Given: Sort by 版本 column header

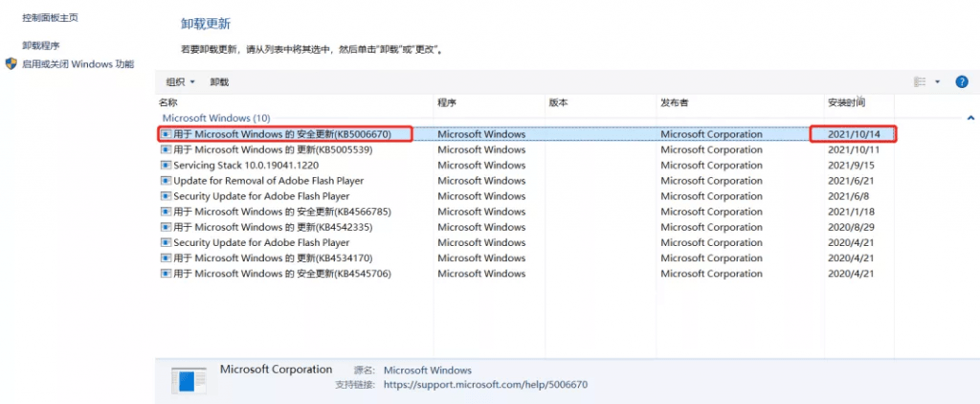Looking at the screenshot, I should pos(558,102).
